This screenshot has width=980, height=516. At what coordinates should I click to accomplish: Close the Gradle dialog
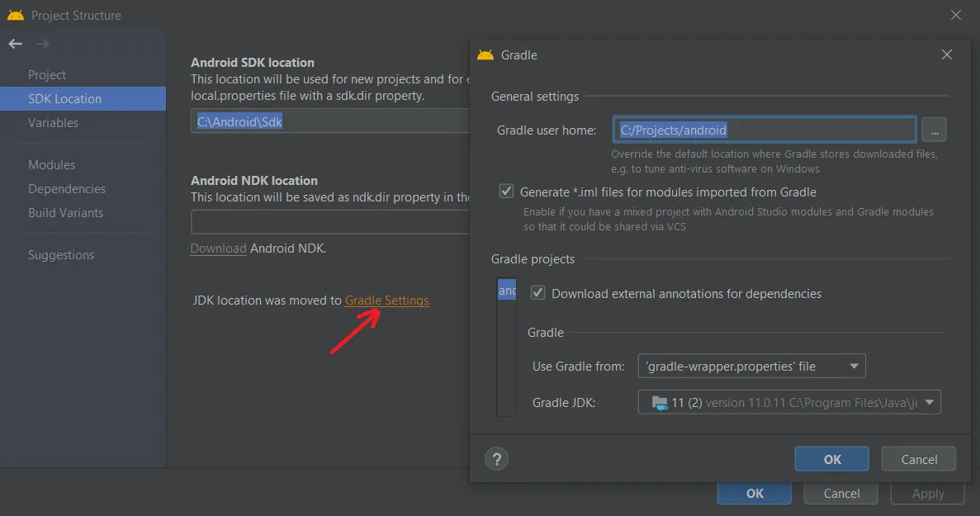point(947,55)
